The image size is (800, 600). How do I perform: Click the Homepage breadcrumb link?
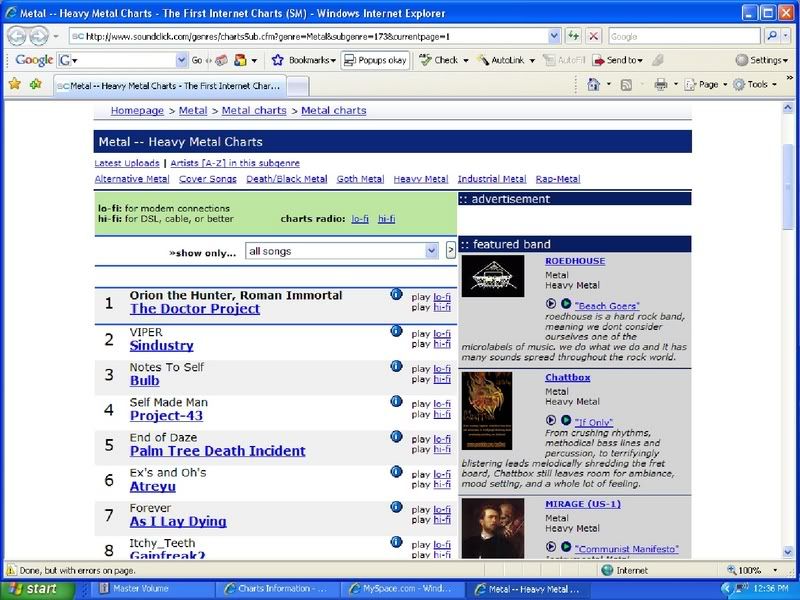[x=137, y=110]
